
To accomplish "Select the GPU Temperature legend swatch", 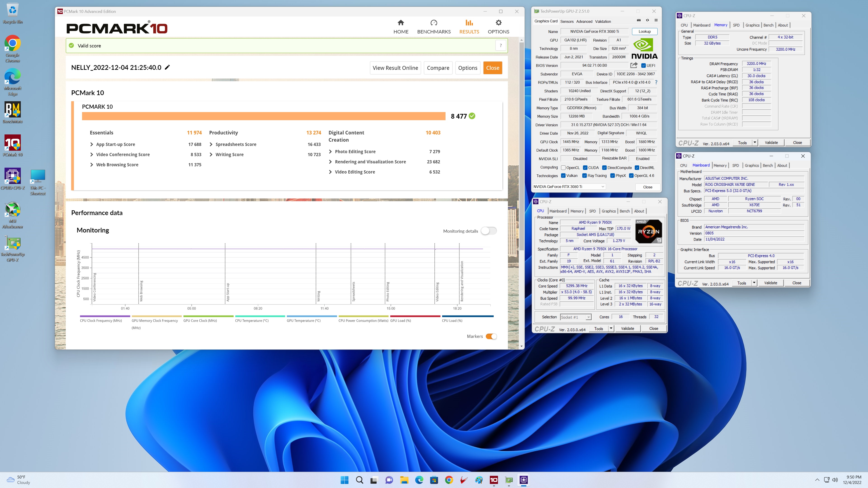I will [x=312, y=316].
